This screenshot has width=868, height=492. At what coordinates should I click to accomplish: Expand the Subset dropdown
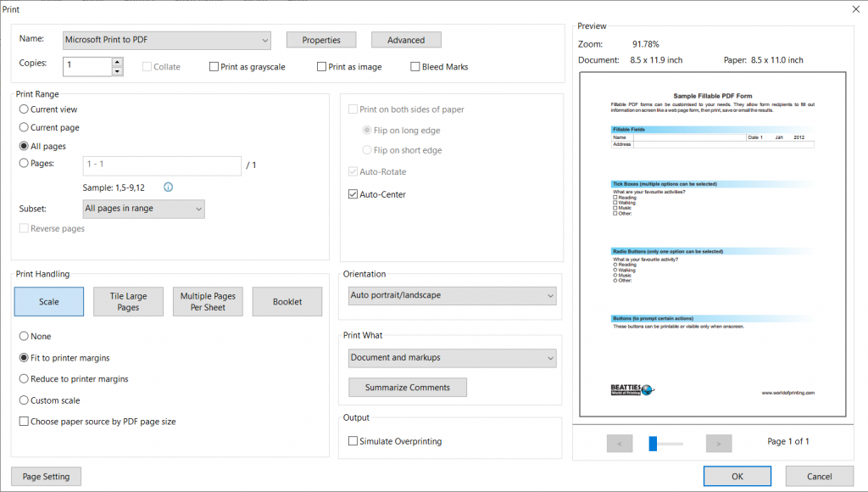tap(144, 209)
